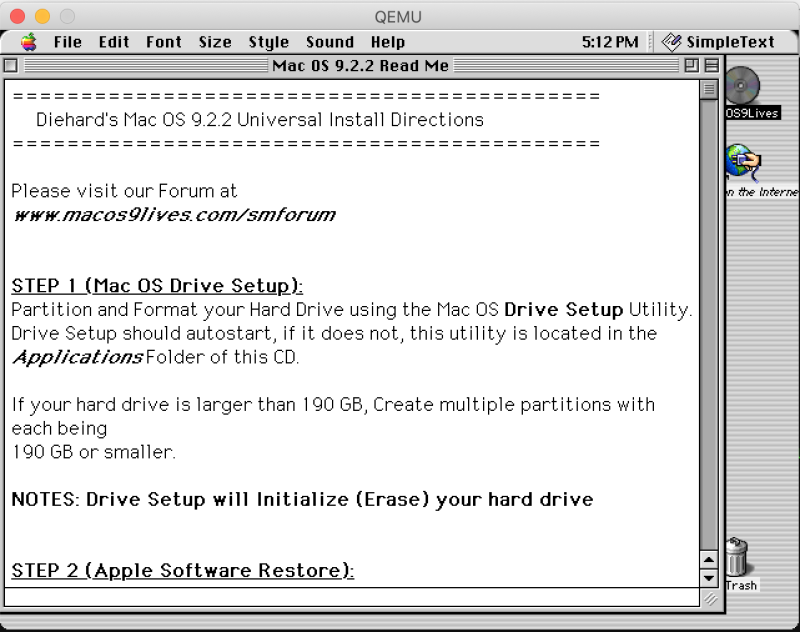Click the QEMU window title
The width and height of the screenshot is (800, 632).
(x=398, y=17)
